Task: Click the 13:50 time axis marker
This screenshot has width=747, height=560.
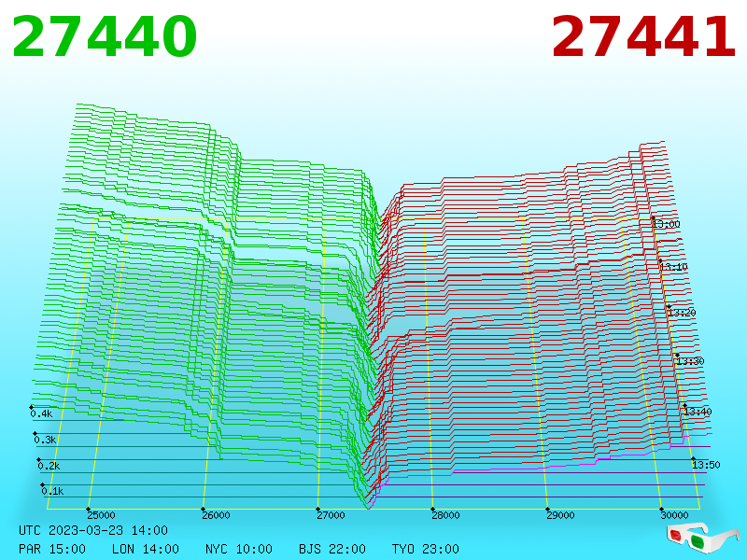Action: coord(706,465)
